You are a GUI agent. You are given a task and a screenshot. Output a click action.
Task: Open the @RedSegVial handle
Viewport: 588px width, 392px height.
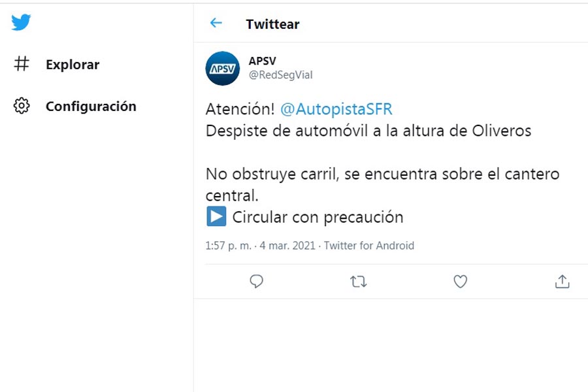tap(280, 75)
